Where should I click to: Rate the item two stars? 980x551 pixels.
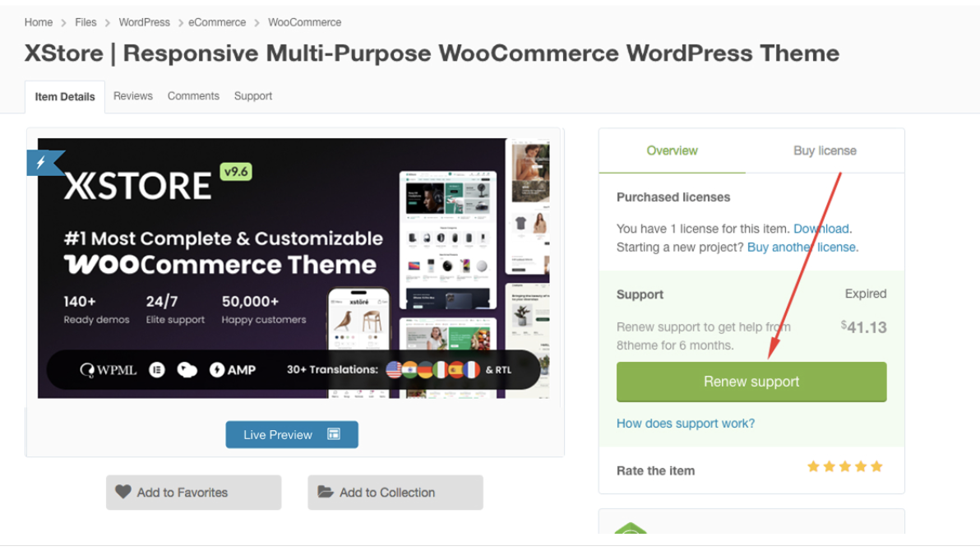pos(830,466)
